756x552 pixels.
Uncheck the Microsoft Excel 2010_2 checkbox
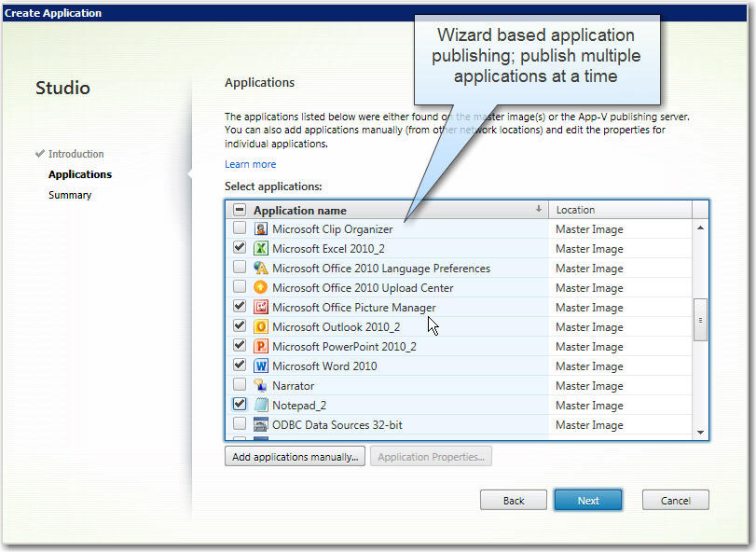pos(240,247)
